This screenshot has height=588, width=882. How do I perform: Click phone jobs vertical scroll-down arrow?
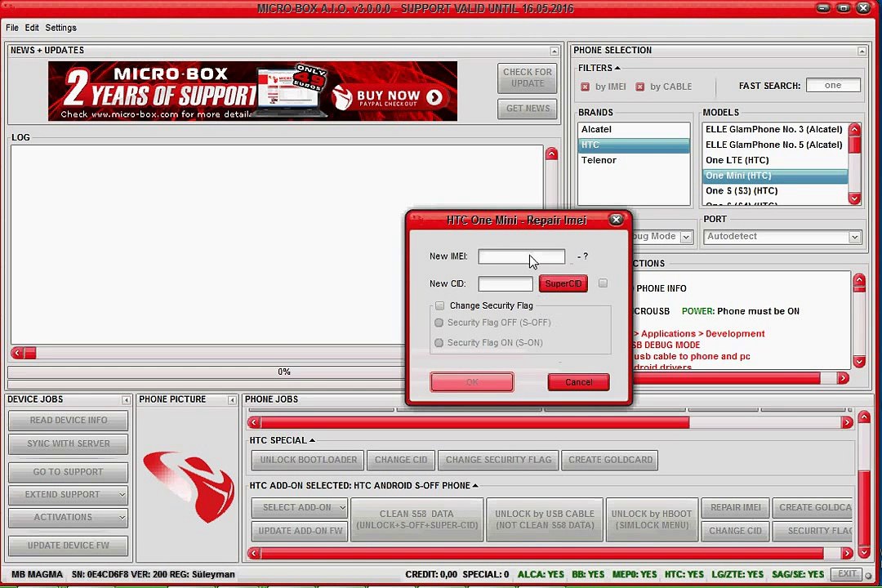865,553
